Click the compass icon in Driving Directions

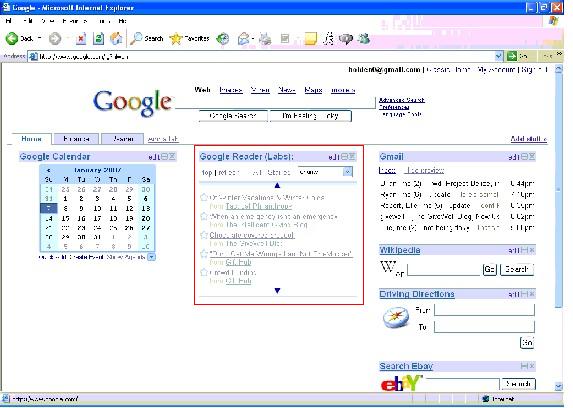pos(396,317)
